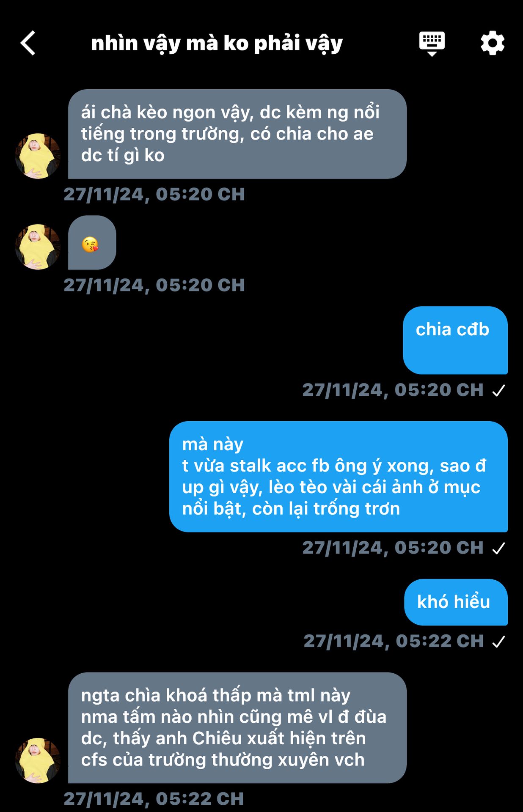The width and height of the screenshot is (523, 812).
Task: Select the kiss emoji message bubble
Action: click(x=92, y=243)
